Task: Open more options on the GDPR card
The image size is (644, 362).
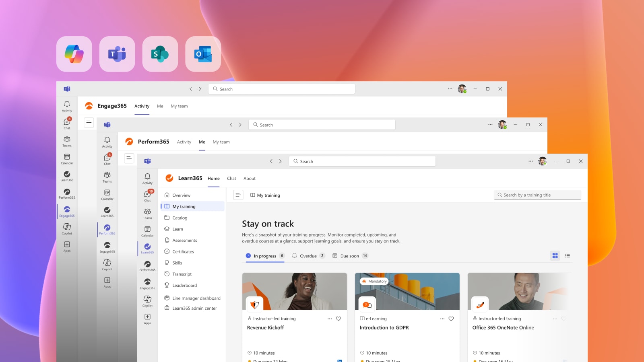Action: point(442,319)
